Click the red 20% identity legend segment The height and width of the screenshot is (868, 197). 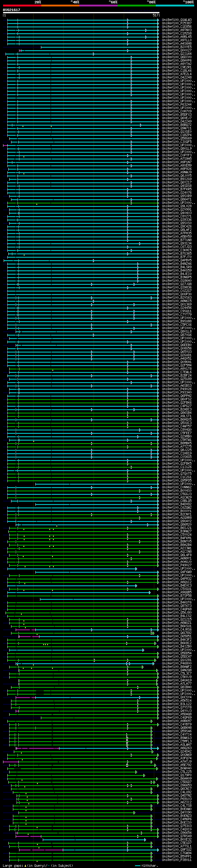point(22,6)
